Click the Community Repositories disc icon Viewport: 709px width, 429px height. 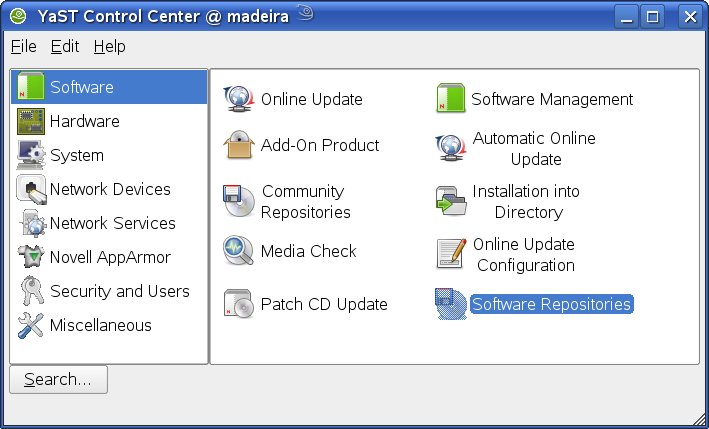tap(239, 201)
